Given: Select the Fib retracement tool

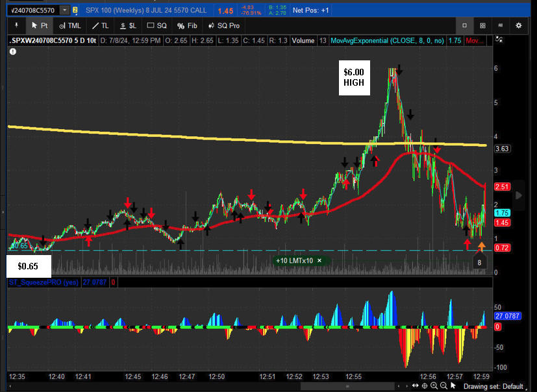Looking at the screenshot, I should [x=188, y=25].
